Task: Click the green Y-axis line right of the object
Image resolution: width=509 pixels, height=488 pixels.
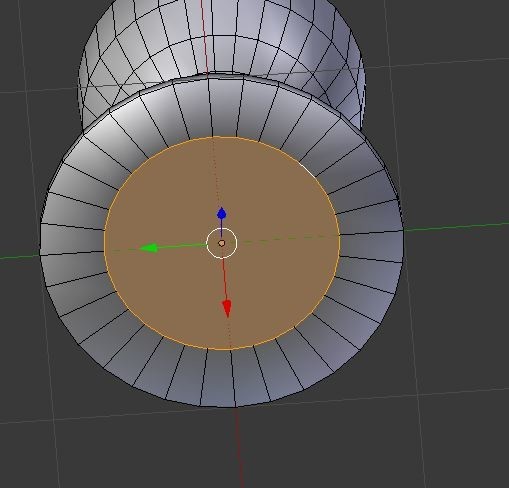Action: point(456,227)
